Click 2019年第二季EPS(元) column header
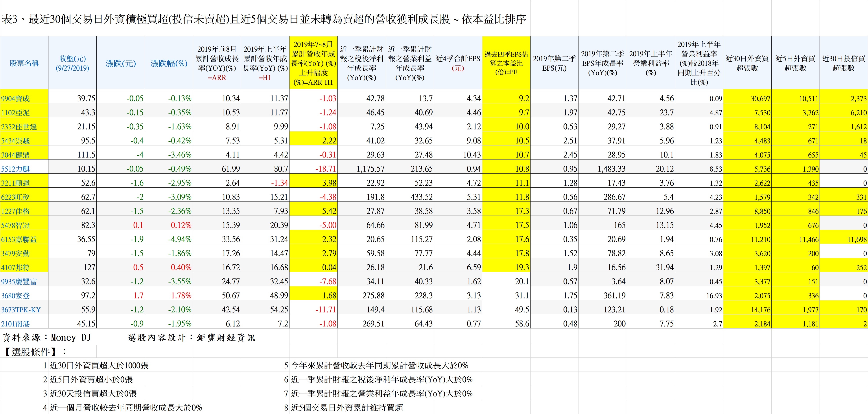This screenshot has height=414, width=868. (x=554, y=63)
